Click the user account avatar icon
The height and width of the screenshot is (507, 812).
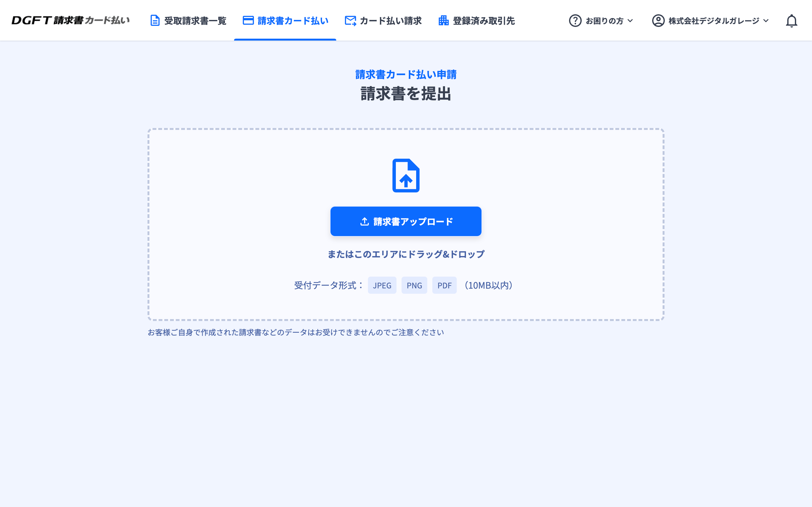coord(658,21)
